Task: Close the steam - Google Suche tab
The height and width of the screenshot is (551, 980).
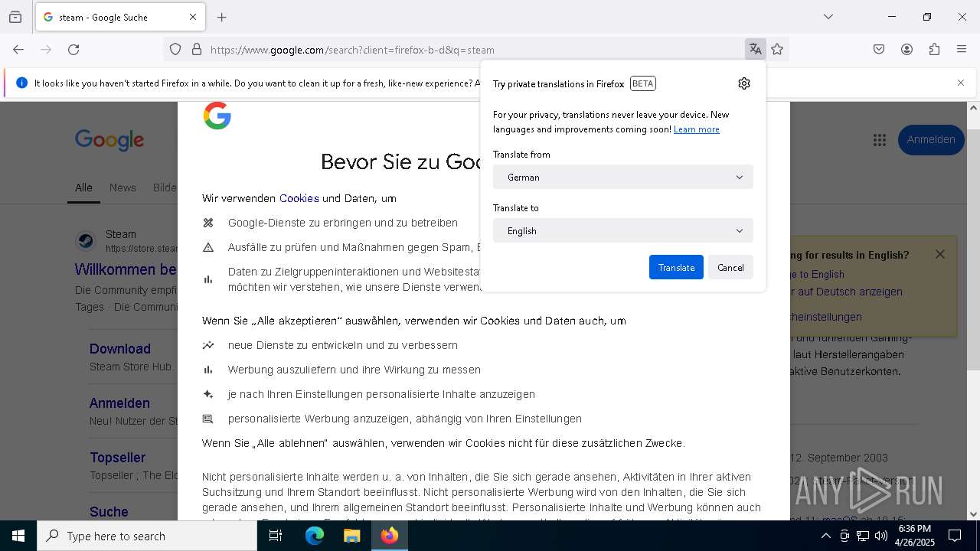Action: pos(193,17)
